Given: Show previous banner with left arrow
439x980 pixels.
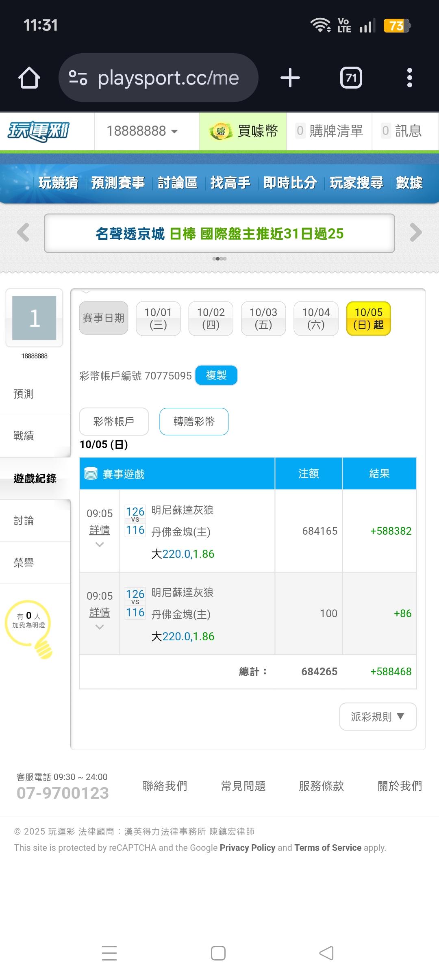Looking at the screenshot, I should tap(23, 233).
